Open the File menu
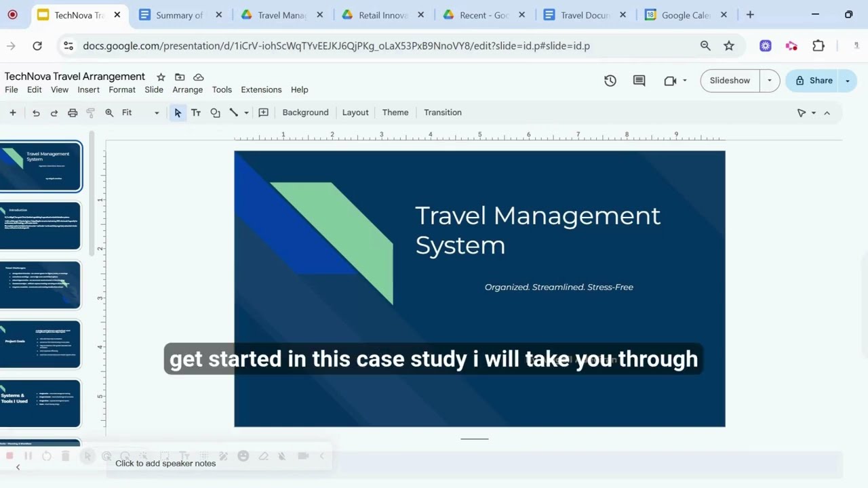868x488 pixels. point(12,89)
